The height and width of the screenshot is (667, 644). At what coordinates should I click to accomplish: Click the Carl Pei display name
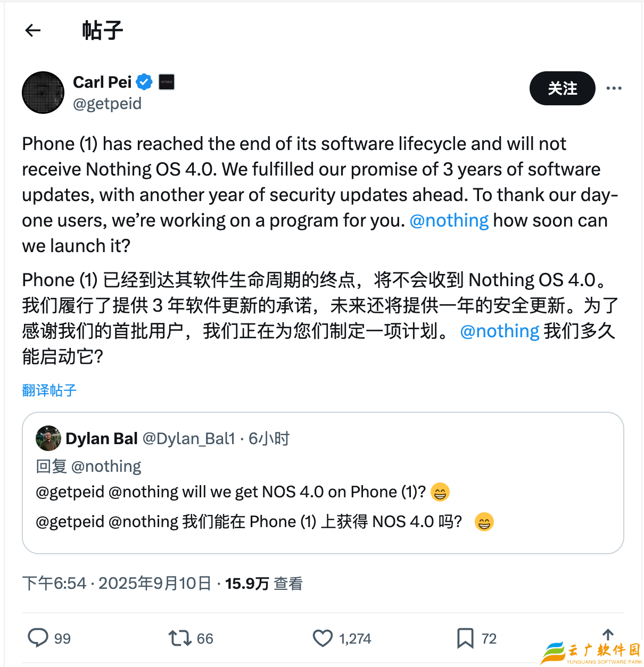pos(102,82)
